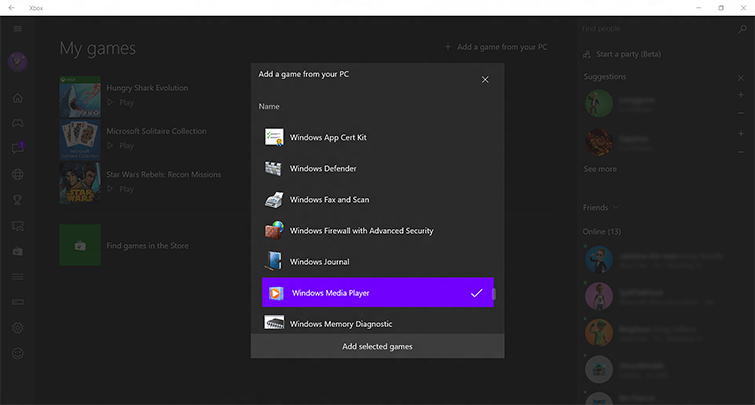755x405 pixels.
Task: Open My games controller icon in sidebar
Action: (x=17, y=123)
